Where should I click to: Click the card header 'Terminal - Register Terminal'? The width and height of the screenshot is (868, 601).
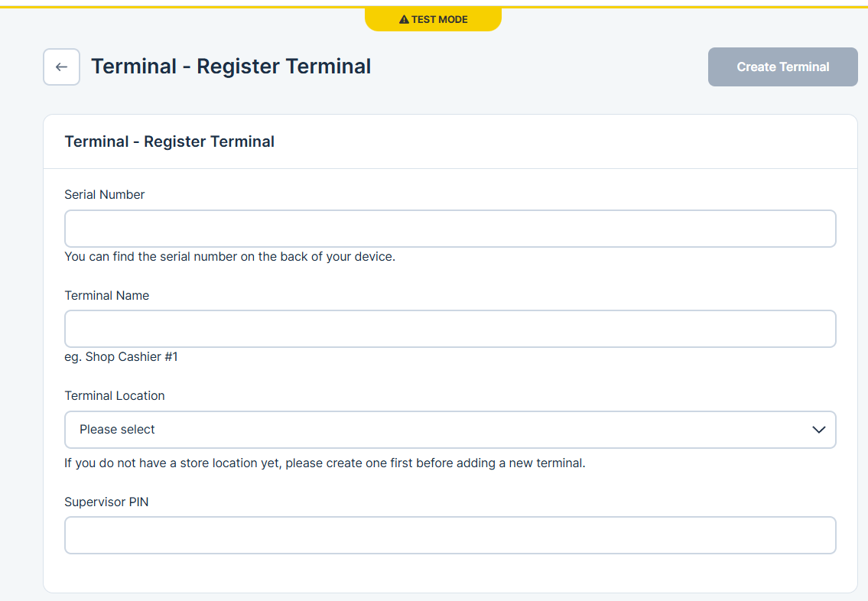pos(170,141)
